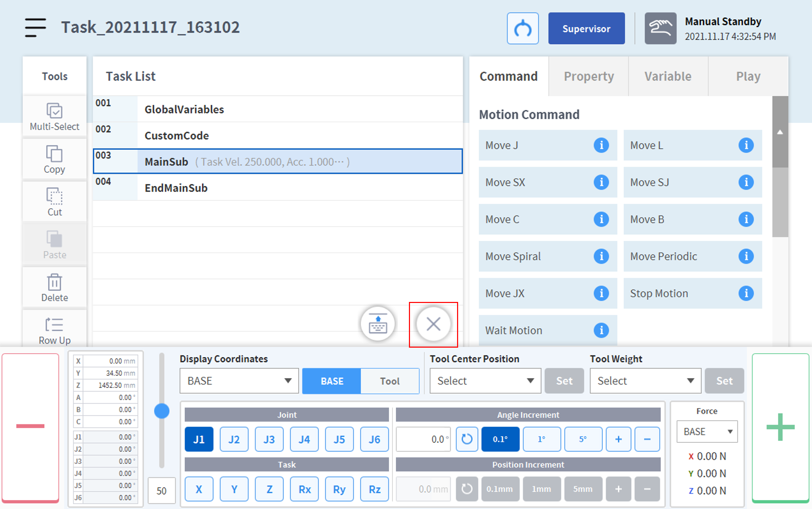The width and height of the screenshot is (812, 509).
Task: Click the Delete trash icon
Action: tap(54, 287)
